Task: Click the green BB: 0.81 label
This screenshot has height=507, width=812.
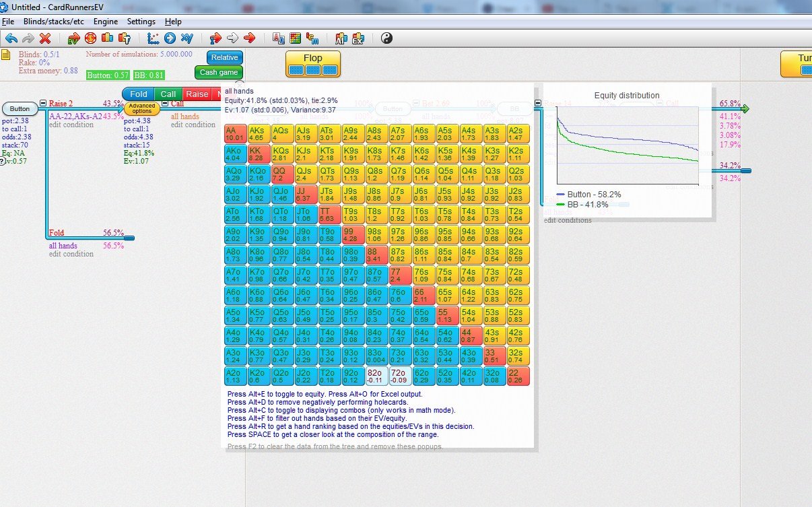Action: tap(149, 75)
